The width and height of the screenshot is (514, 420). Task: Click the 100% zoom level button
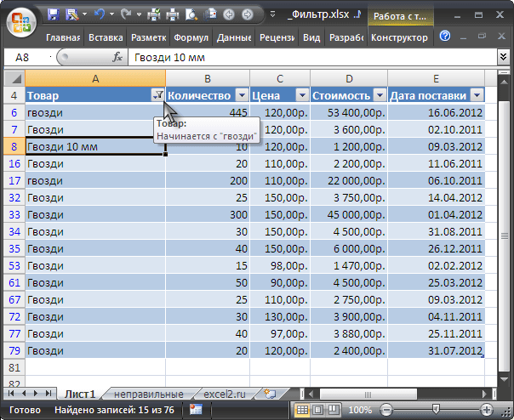pos(360,410)
